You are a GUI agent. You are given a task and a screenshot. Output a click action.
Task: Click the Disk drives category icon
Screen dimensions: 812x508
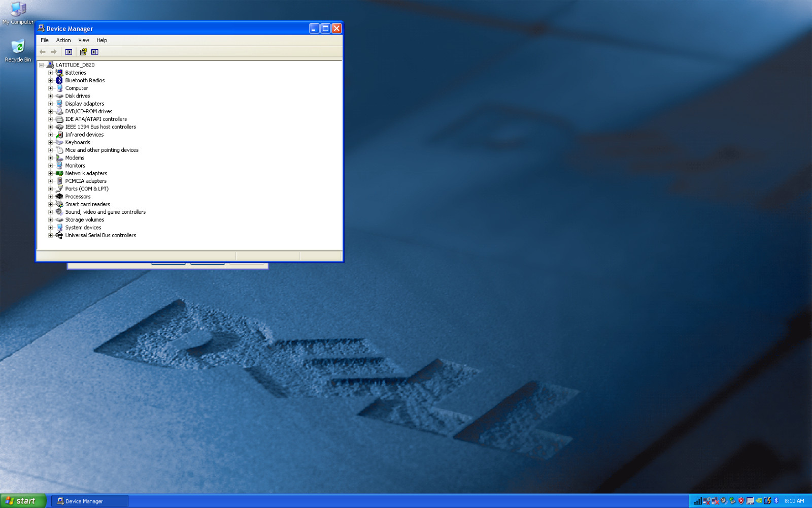tap(59, 96)
